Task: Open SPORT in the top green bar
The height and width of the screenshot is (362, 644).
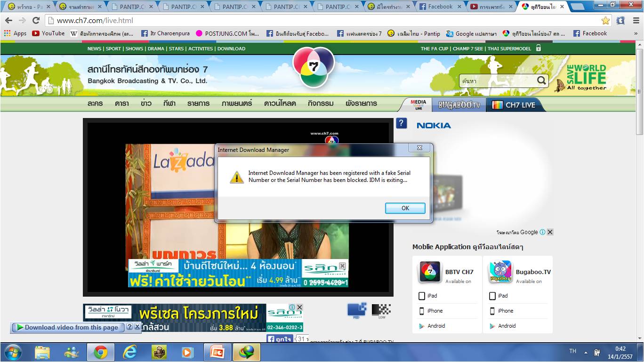Action: click(113, 49)
